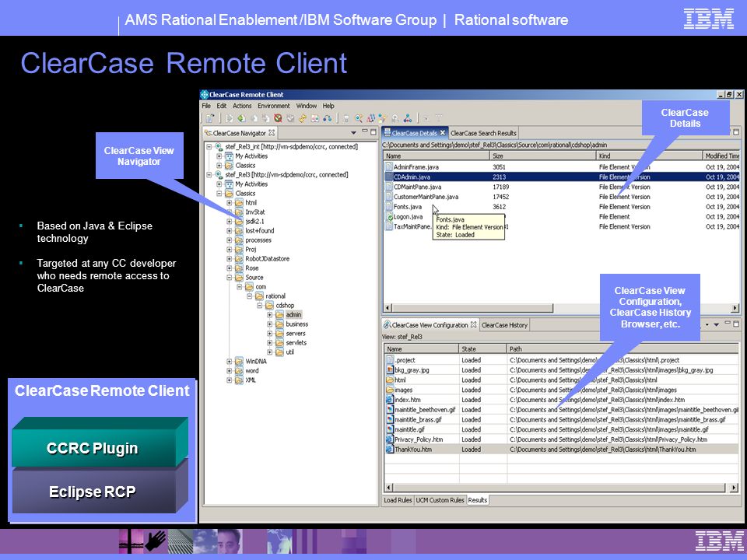747x560 pixels.
Task: Expand the WinDNA folder node
Action: click(229, 362)
